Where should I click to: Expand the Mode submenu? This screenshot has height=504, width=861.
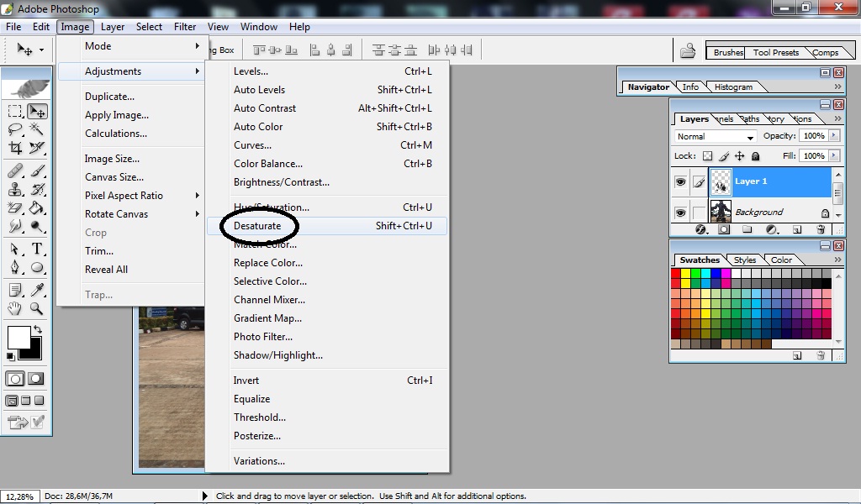point(197,46)
